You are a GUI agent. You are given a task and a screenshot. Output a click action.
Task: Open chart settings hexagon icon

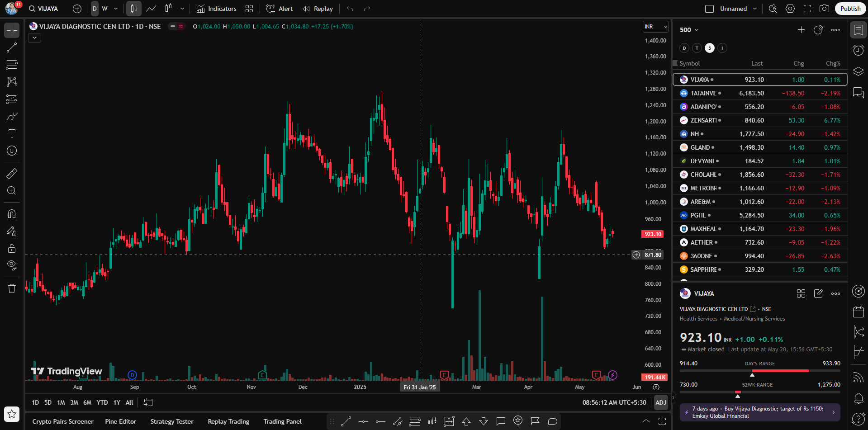point(790,9)
